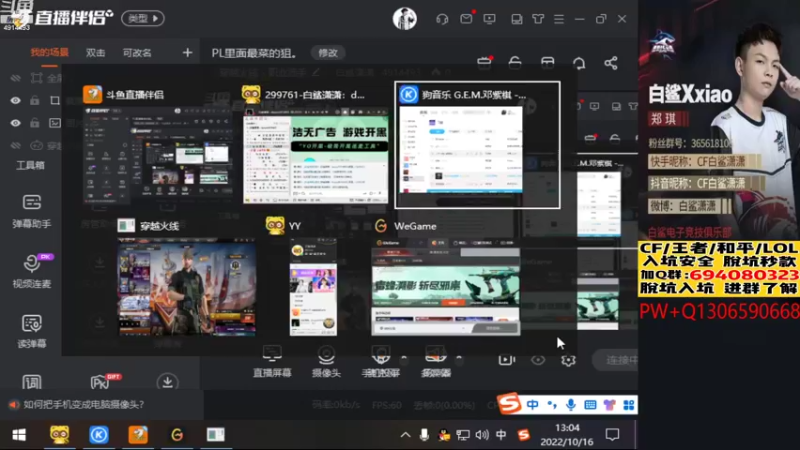
Task: Click the shirt skin icon in the title bar
Action: point(538,19)
